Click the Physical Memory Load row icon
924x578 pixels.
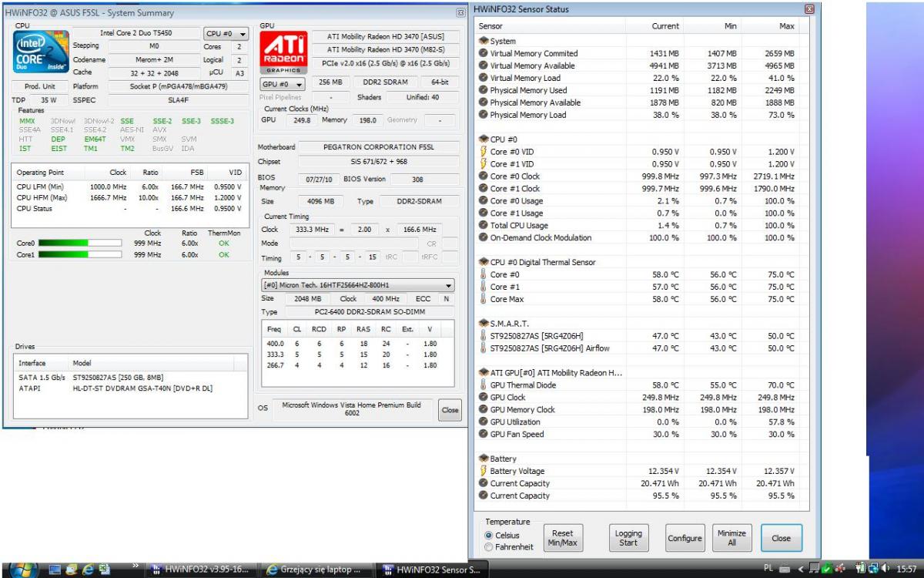(484, 115)
